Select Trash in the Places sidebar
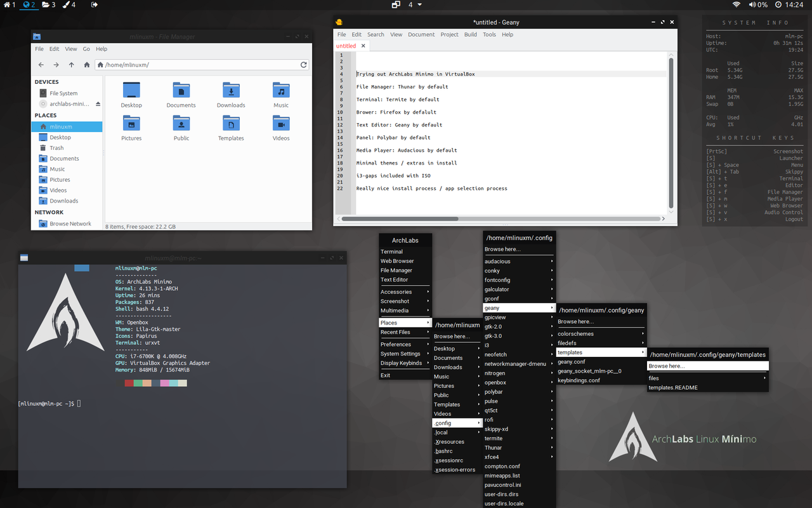The image size is (812, 508). (56, 148)
